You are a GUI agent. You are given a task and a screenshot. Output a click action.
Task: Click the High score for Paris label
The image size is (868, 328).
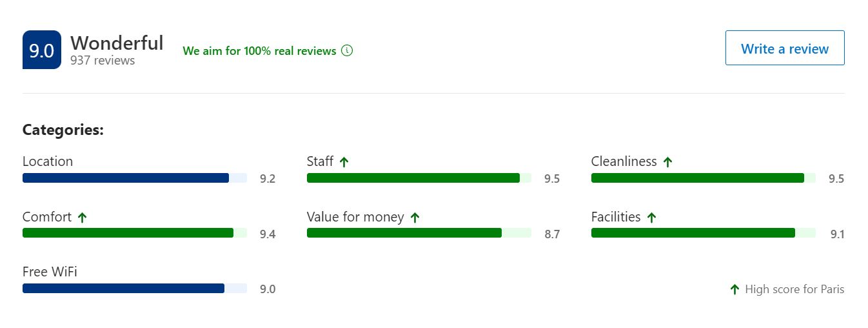click(794, 289)
